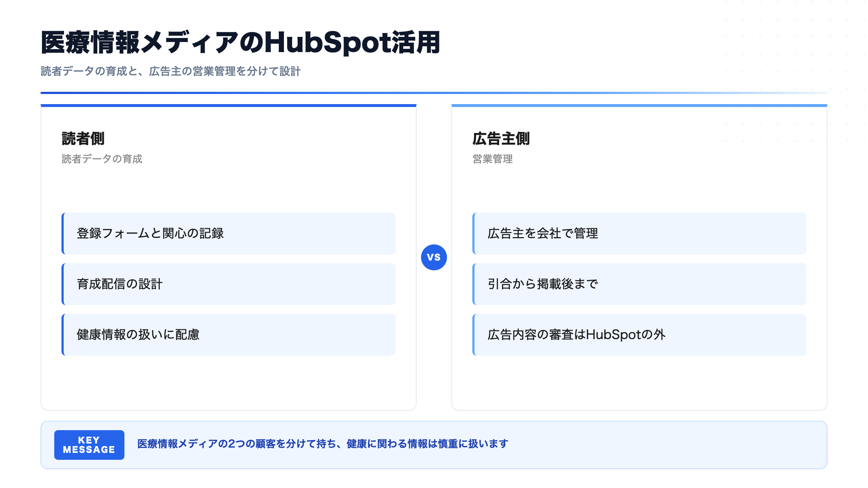The image size is (868, 488).
Task: Select the 広告主を会社で管理 item
Action: [639, 234]
